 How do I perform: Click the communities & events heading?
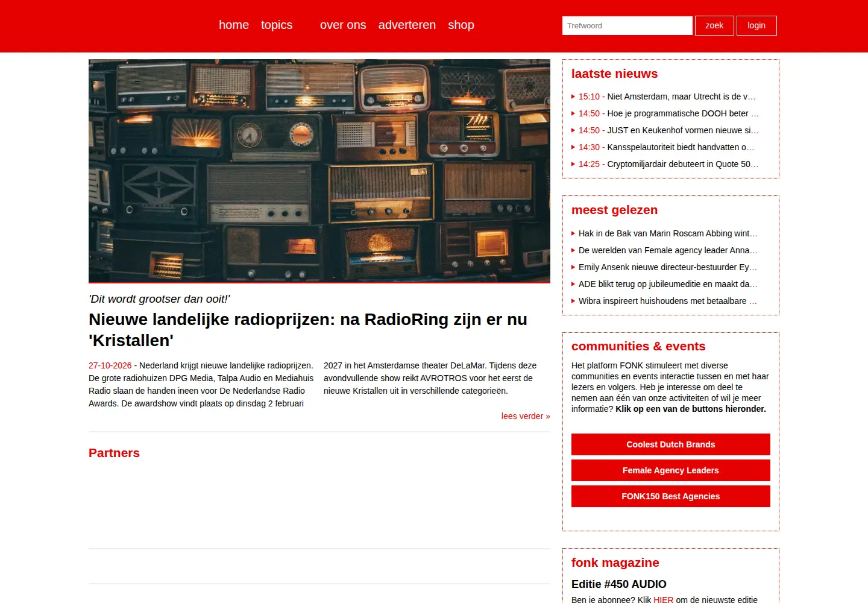tap(638, 346)
